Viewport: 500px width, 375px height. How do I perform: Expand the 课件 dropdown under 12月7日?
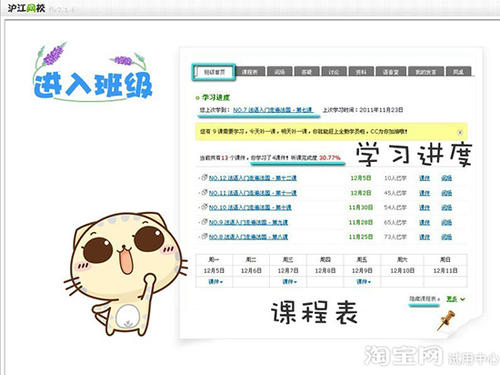tap(289, 282)
